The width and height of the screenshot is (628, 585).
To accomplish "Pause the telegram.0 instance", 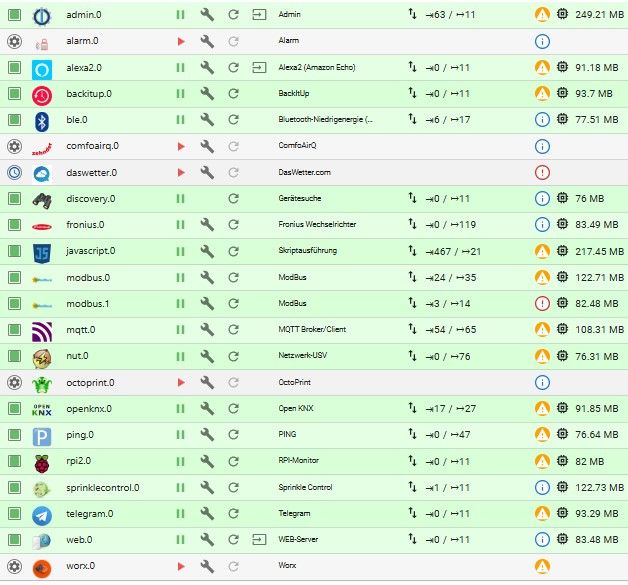I will point(181,514).
